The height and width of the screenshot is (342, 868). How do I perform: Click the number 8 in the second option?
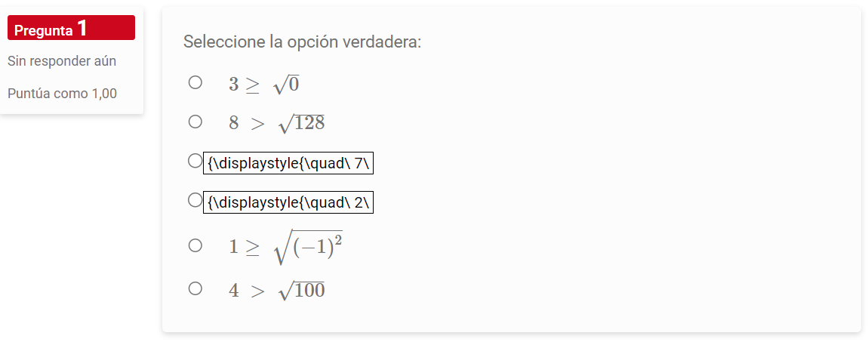(x=234, y=123)
